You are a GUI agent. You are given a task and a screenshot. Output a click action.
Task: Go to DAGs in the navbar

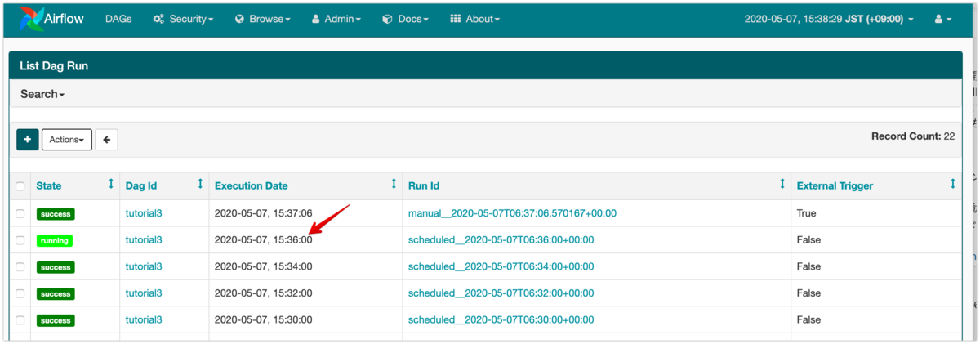point(118,19)
